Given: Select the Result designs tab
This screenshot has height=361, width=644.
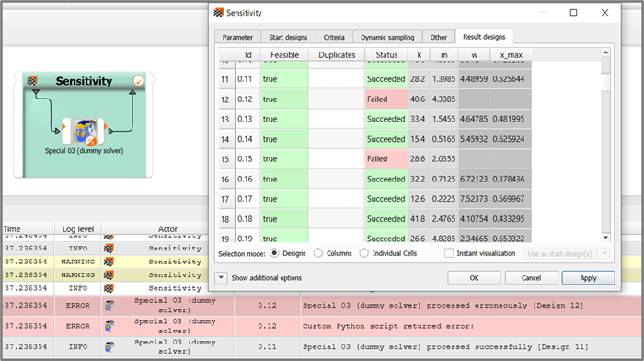Looking at the screenshot, I should click(x=484, y=37).
